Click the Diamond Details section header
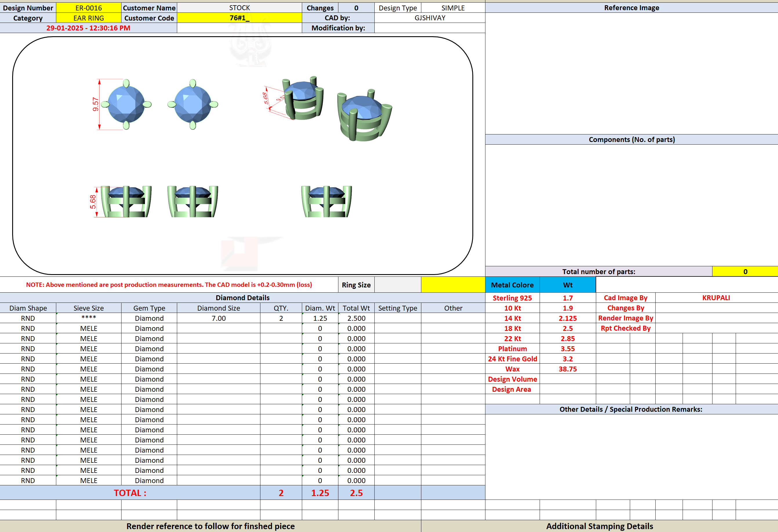 (x=242, y=298)
